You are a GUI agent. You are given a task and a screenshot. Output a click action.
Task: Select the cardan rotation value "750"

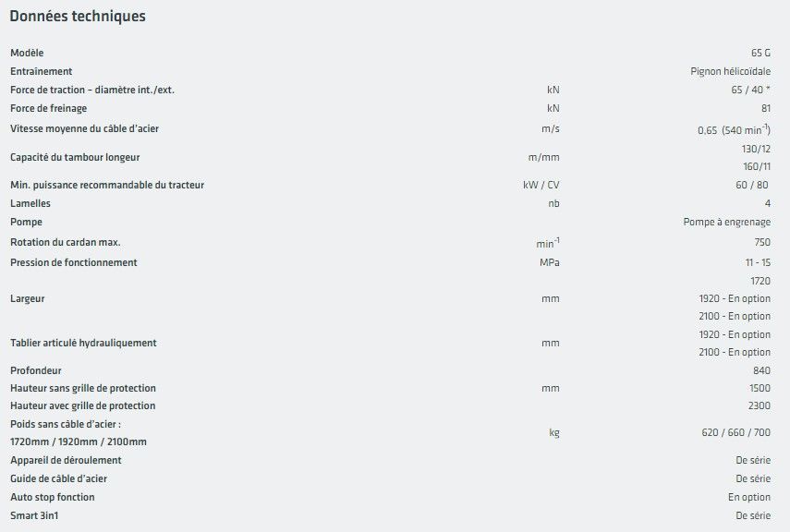(761, 243)
